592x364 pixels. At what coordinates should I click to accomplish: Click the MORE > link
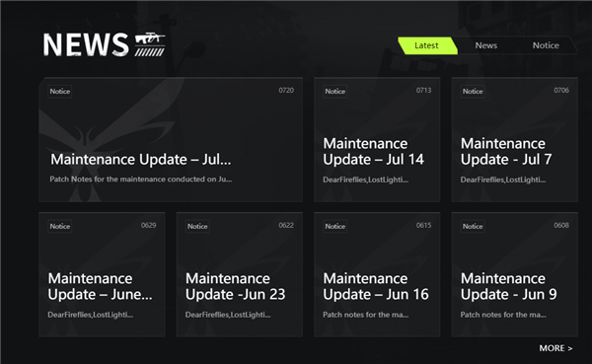[555, 348]
